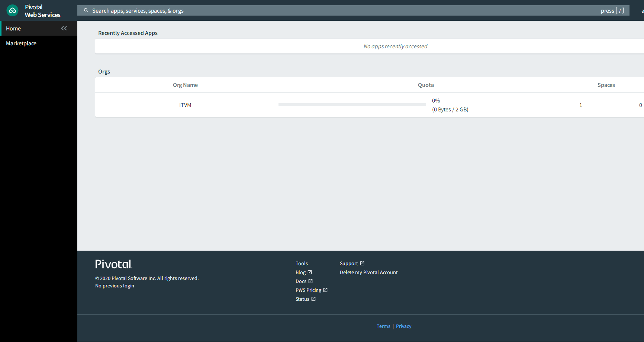
Task: Click the Org Name column header
Action: pos(185,85)
